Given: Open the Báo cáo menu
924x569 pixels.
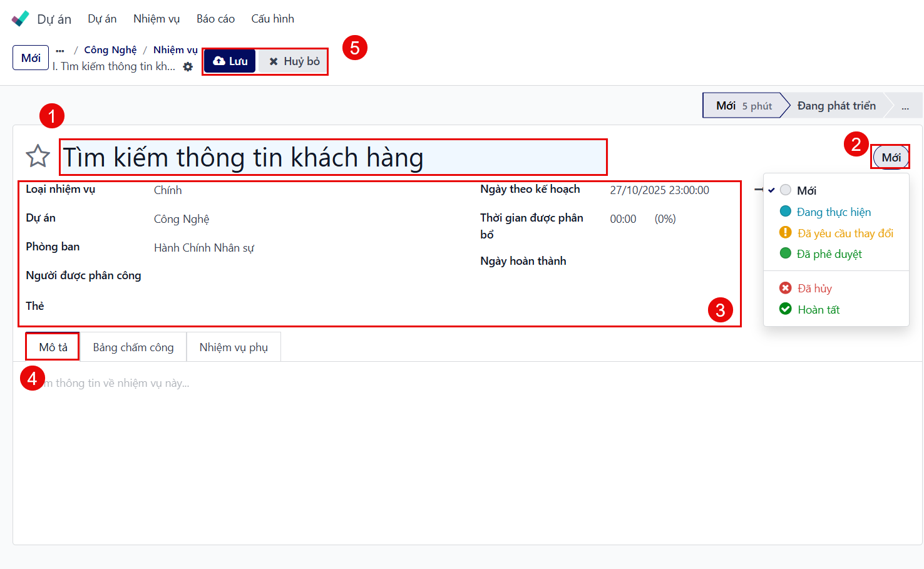Looking at the screenshot, I should tap(215, 19).
